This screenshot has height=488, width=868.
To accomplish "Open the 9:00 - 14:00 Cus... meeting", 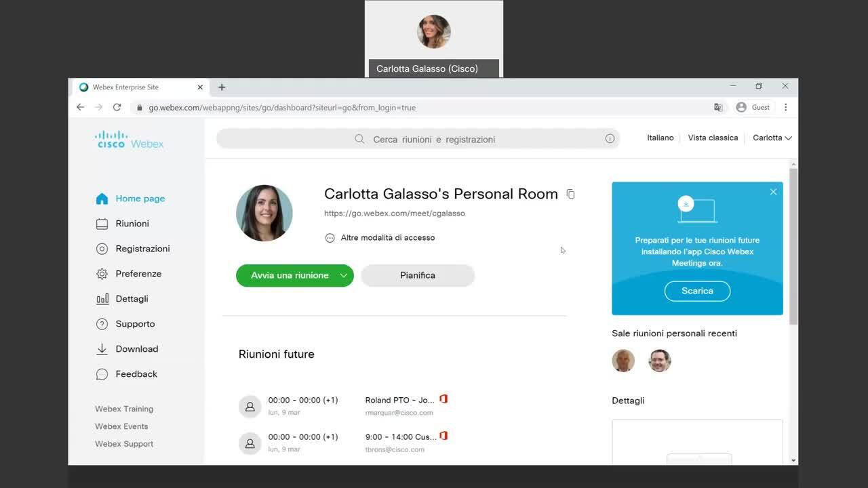I will tap(401, 436).
